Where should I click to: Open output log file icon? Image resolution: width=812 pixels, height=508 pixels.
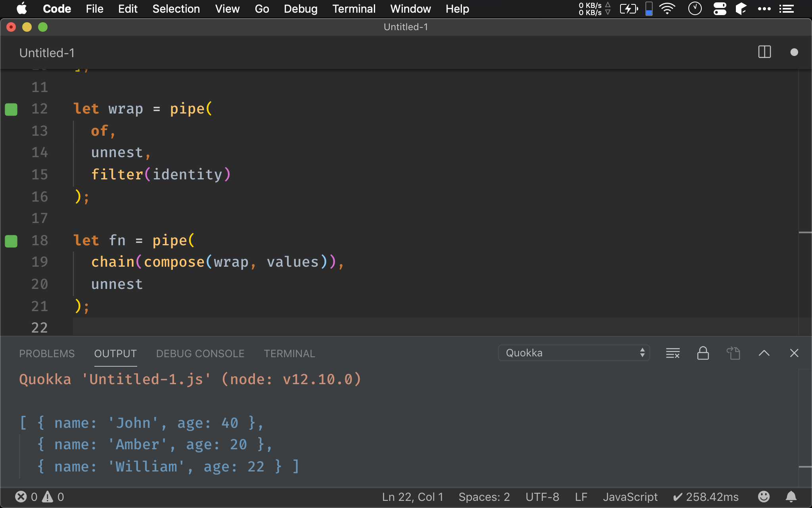[733, 353]
